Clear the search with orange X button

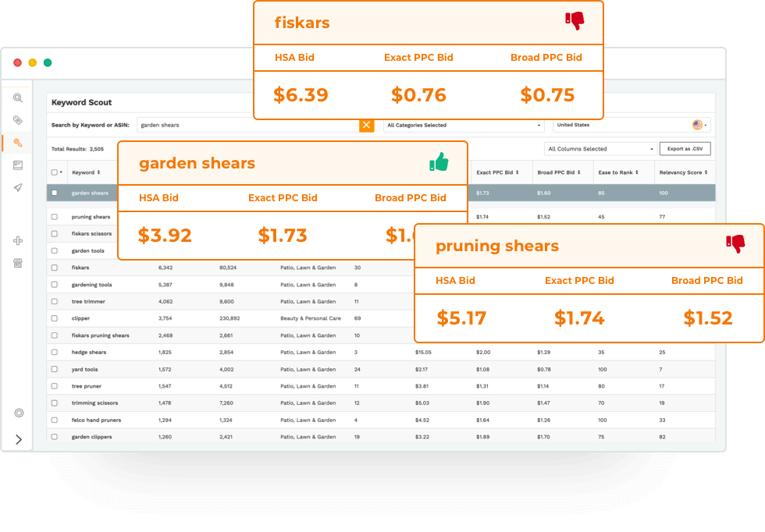[x=366, y=126]
